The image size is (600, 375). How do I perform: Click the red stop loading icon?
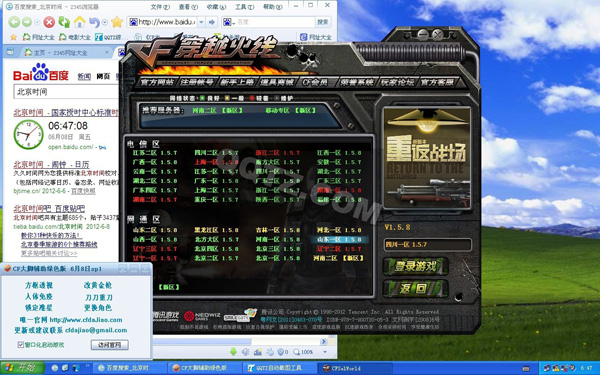tap(49, 22)
